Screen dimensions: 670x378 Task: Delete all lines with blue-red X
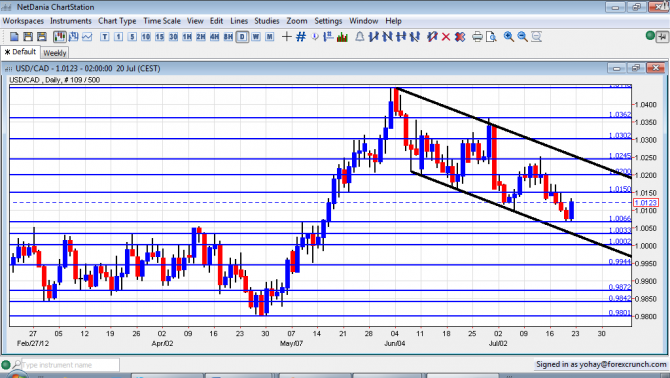[460, 37]
